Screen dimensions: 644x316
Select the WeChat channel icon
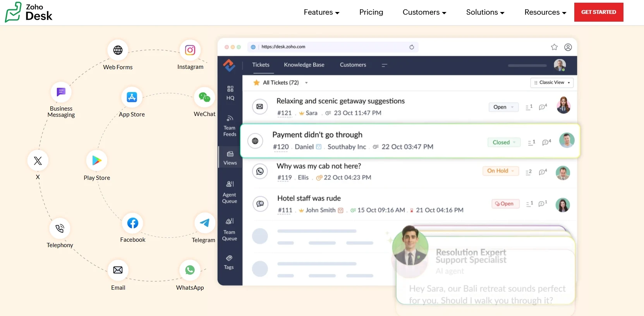(204, 97)
